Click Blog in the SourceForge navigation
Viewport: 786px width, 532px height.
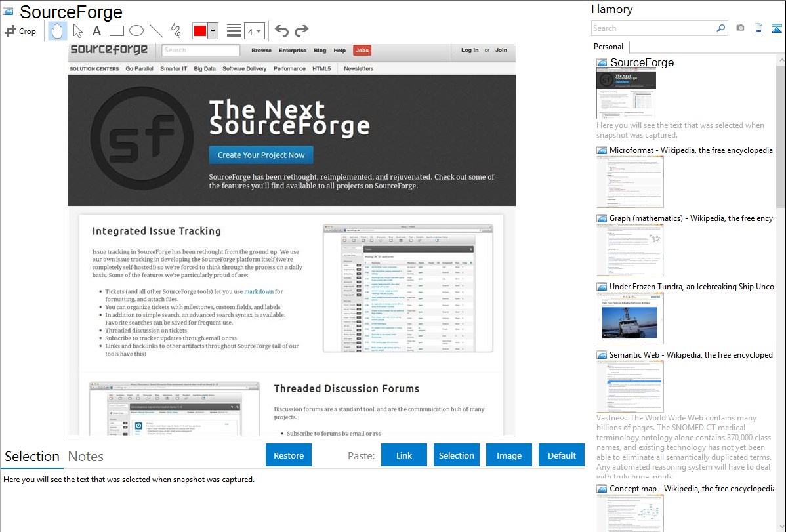320,51
